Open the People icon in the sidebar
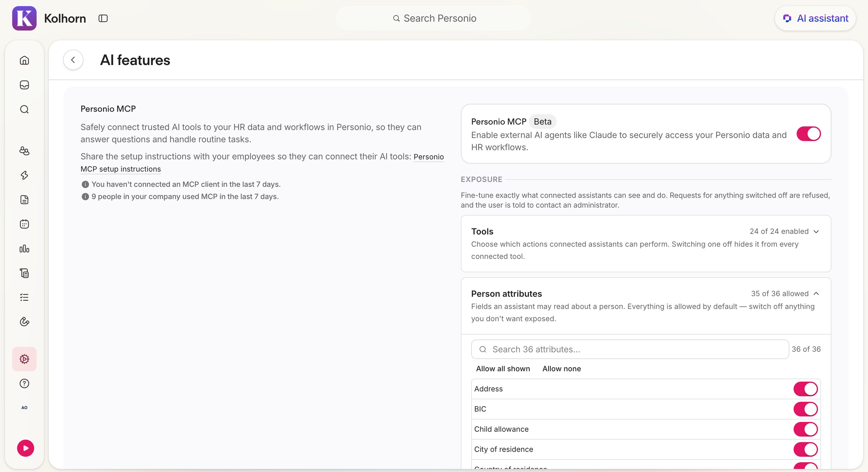The height and width of the screenshot is (472, 868). (x=24, y=151)
